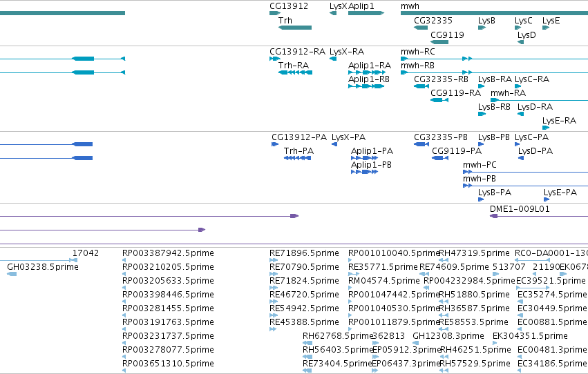Click the LysB gene label
This screenshot has width=588, height=374.
point(486,20)
